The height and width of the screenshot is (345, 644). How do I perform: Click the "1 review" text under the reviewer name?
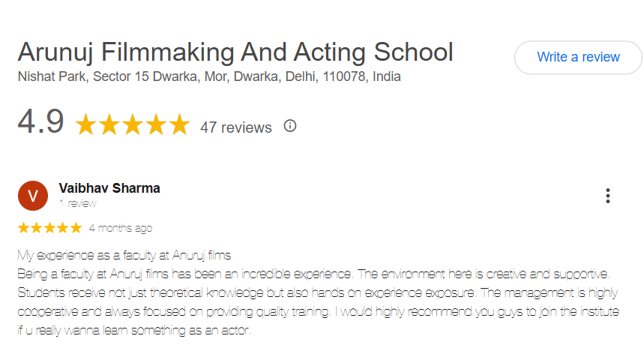tap(77, 203)
